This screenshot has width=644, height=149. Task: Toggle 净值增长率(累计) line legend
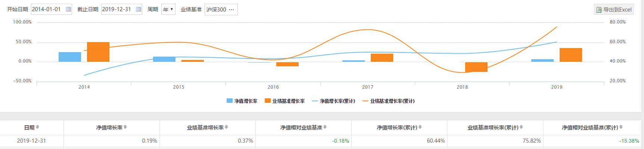pos(333,101)
